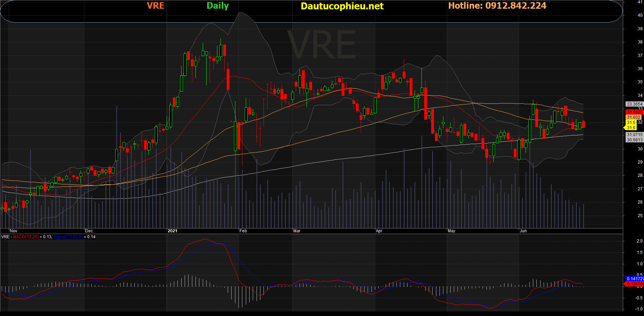Click the orange 31.602 price tag
Image resolution: width=644 pixels, height=316 pixels.
[x=634, y=117]
